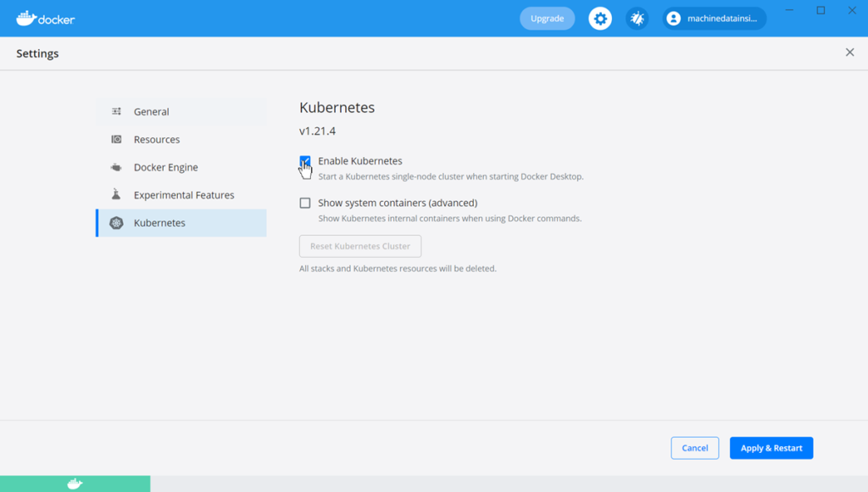The height and width of the screenshot is (492, 868).
Task: Click the whale icon in bottom status bar
Action: pos(75,484)
